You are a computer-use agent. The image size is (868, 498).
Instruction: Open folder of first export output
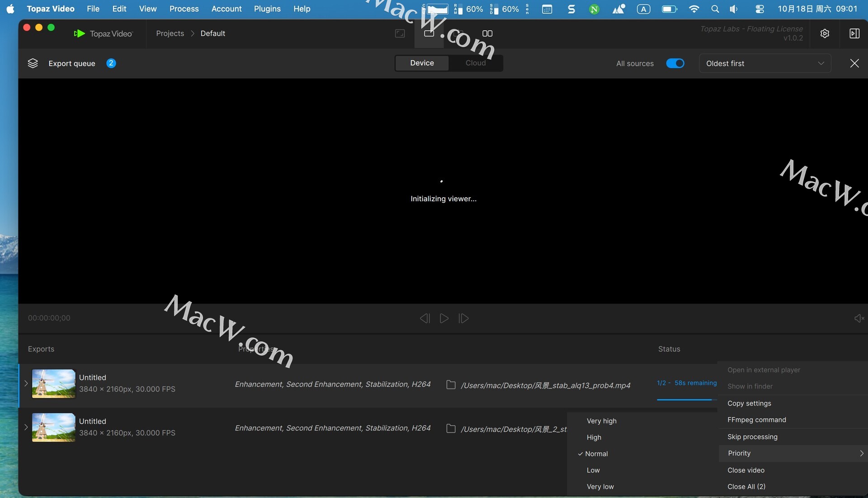click(x=451, y=385)
